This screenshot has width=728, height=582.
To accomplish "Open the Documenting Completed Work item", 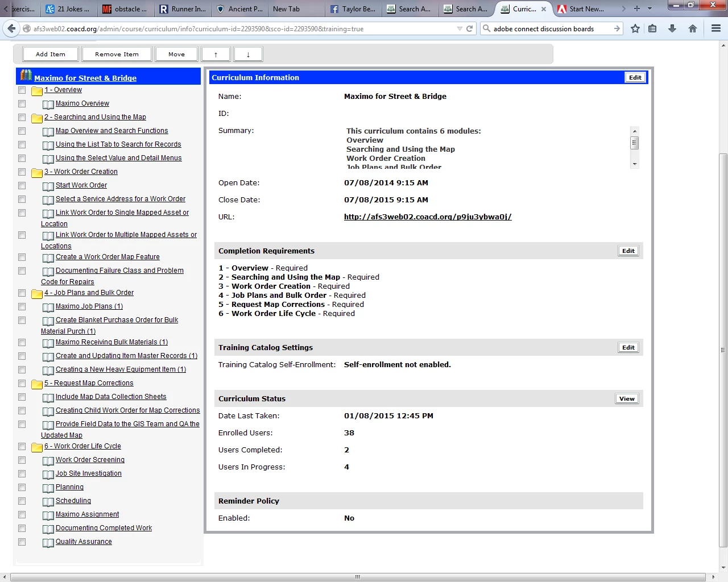I will click(104, 528).
